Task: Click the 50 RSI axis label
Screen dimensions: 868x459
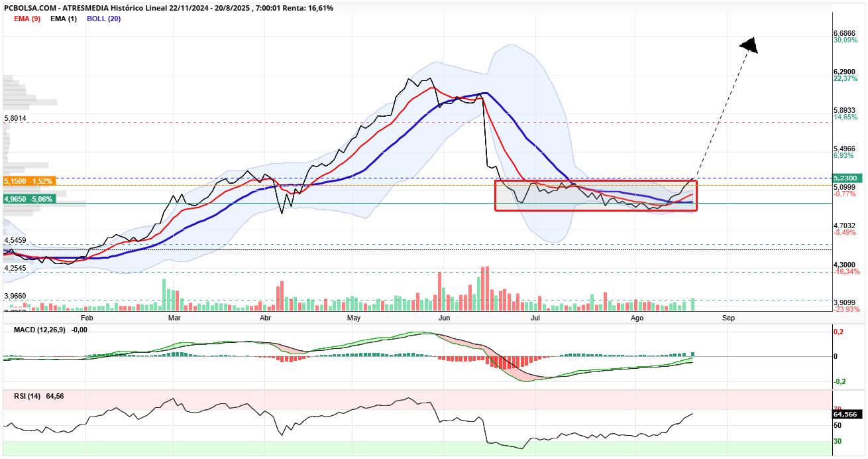Action: click(838, 425)
